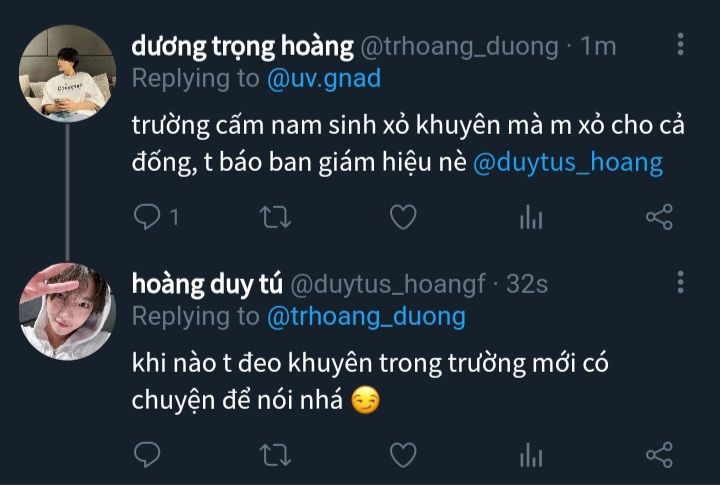The width and height of the screenshot is (720, 485).
Task: Share dương trọng hoàng's tweet
Action: 659,217
